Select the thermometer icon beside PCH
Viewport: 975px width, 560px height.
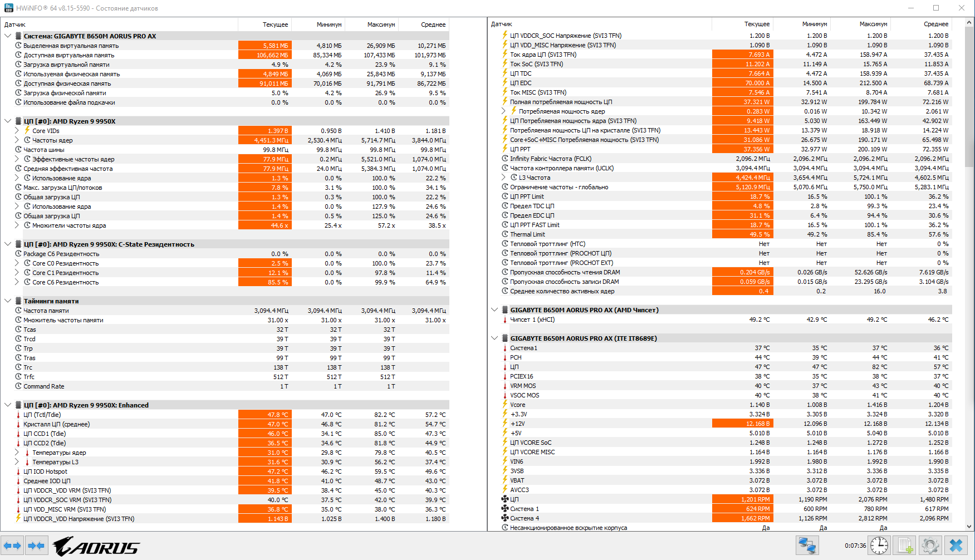point(505,357)
